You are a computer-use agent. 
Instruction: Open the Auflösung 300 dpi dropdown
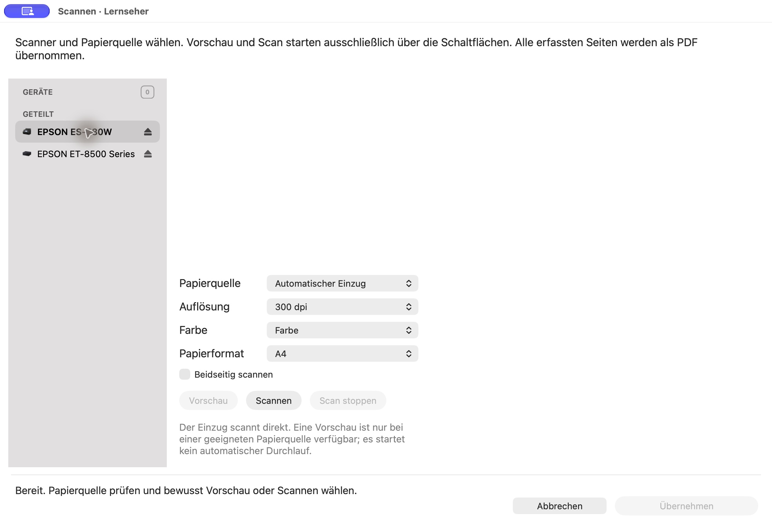[x=343, y=307]
